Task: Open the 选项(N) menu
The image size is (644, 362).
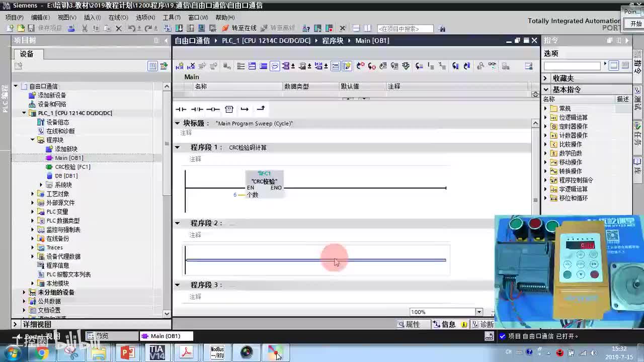Action: pyautogui.click(x=145, y=17)
